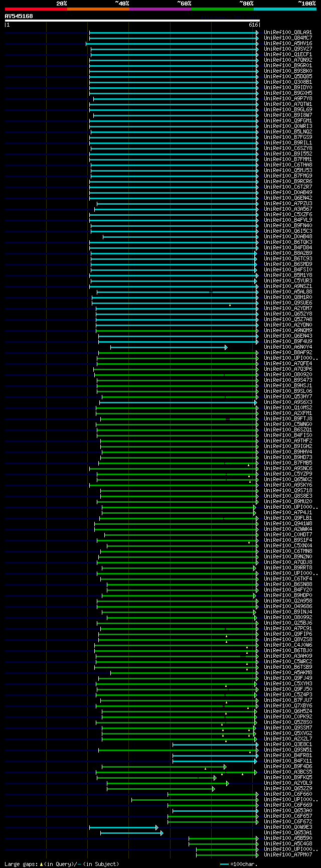Viewport: 321px width, 868px height.
Task: Click the cyan alignment bar for B4FR81
Action: 216,755
